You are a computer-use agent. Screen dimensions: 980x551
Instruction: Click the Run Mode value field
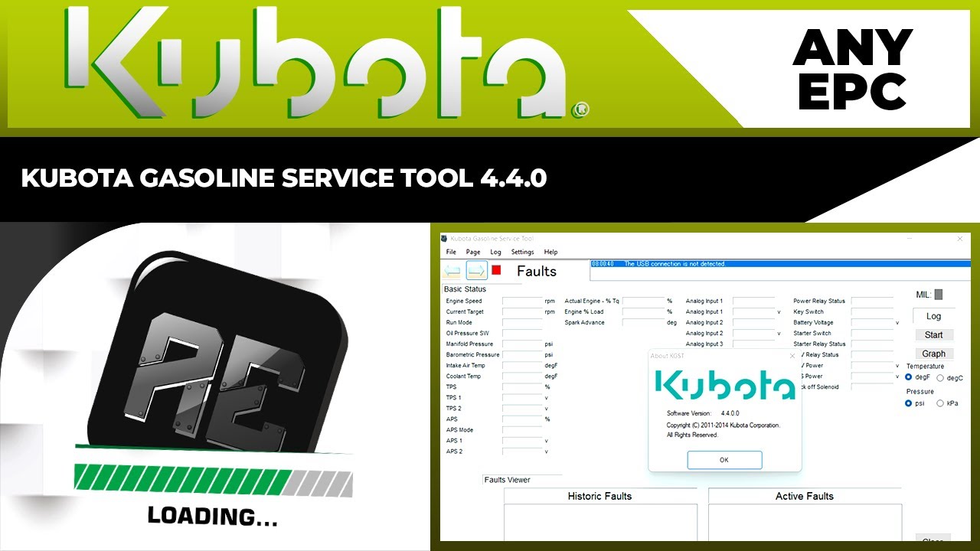tap(522, 323)
